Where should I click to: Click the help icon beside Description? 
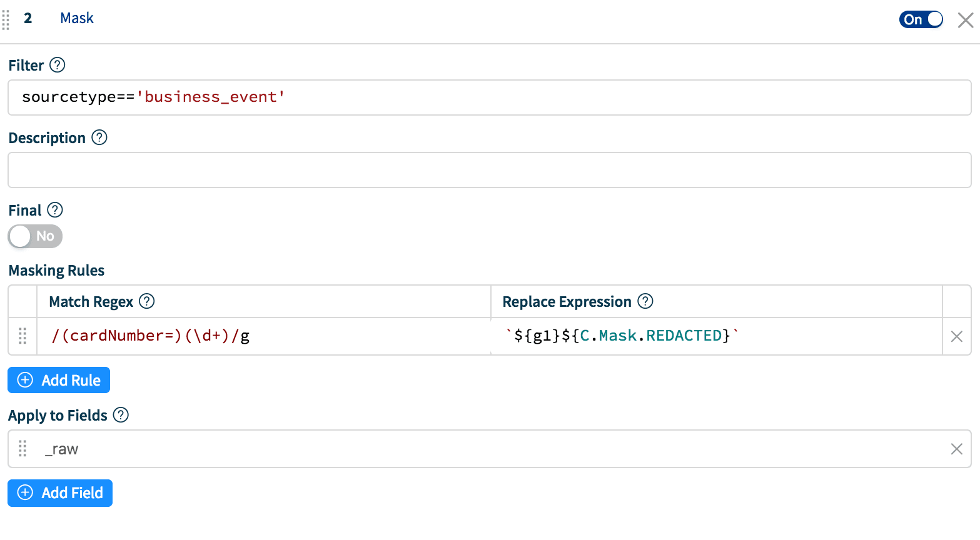click(99, 137)
